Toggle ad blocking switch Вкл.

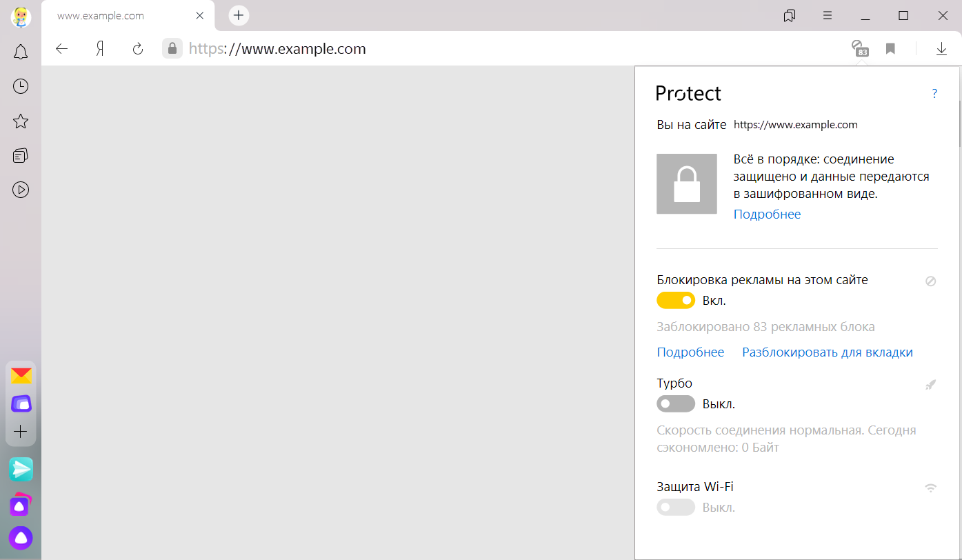pyautogui.click(x=676, y=301)
